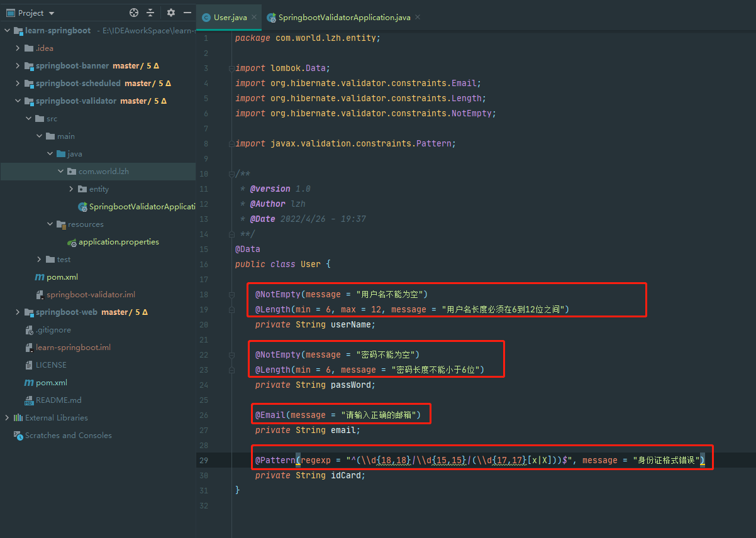
Task: Collapse the learn-springboot root node
Action: pyautogui.click(x=8, y=31)
